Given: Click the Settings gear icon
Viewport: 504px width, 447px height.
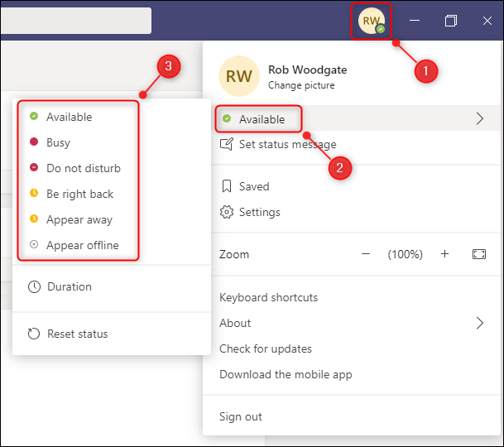Looking at the screenshot, I should [x=227, y=213].
